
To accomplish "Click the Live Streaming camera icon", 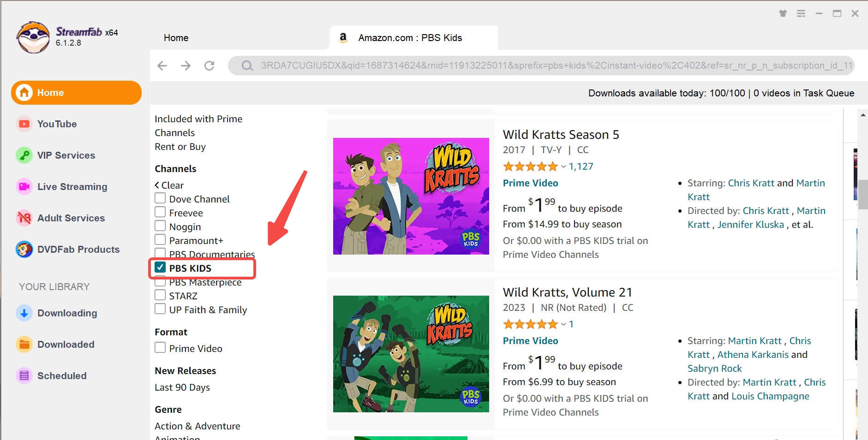I will tap(24, 187).
